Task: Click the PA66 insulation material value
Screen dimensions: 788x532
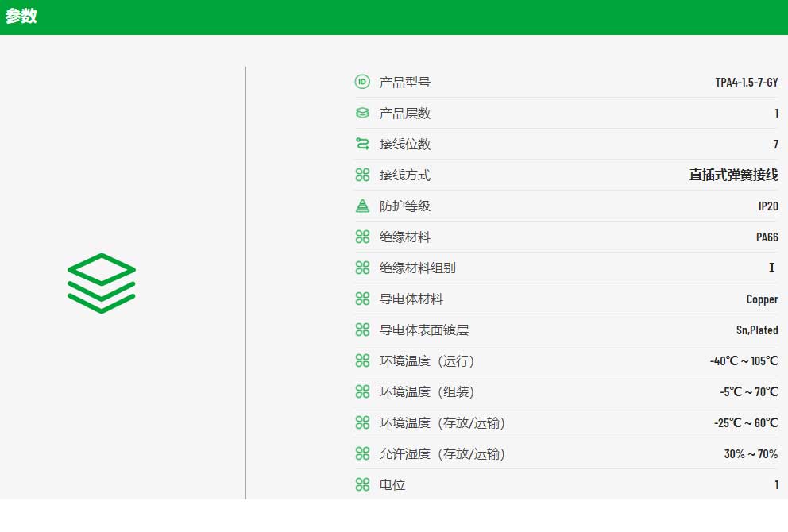Action: 767,237
